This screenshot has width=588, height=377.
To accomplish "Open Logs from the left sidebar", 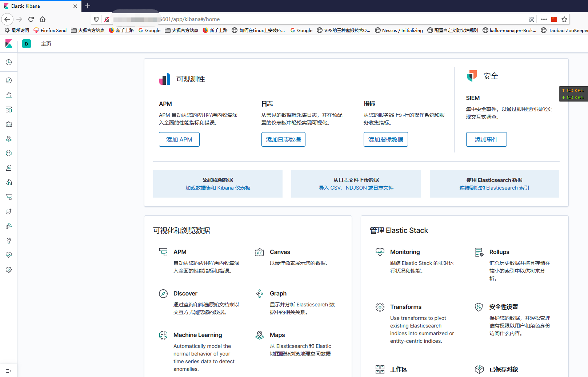I will 9,182.
